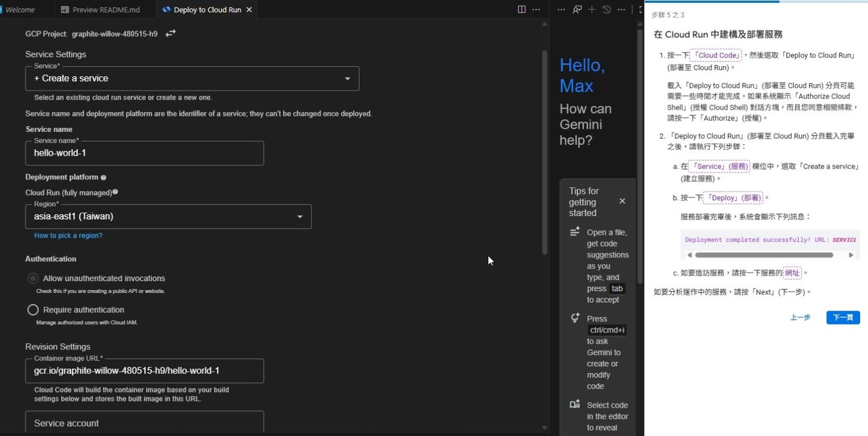Click the Deploy (部署) highlighted term in tutorial
The height and width of the screenshot is (436, 868).
pos(733,198)
